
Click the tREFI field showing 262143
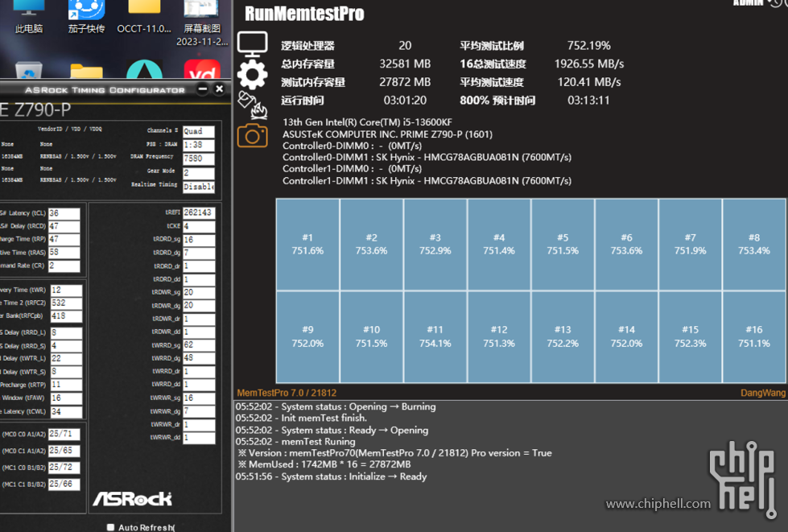click(x=199, y=212)
